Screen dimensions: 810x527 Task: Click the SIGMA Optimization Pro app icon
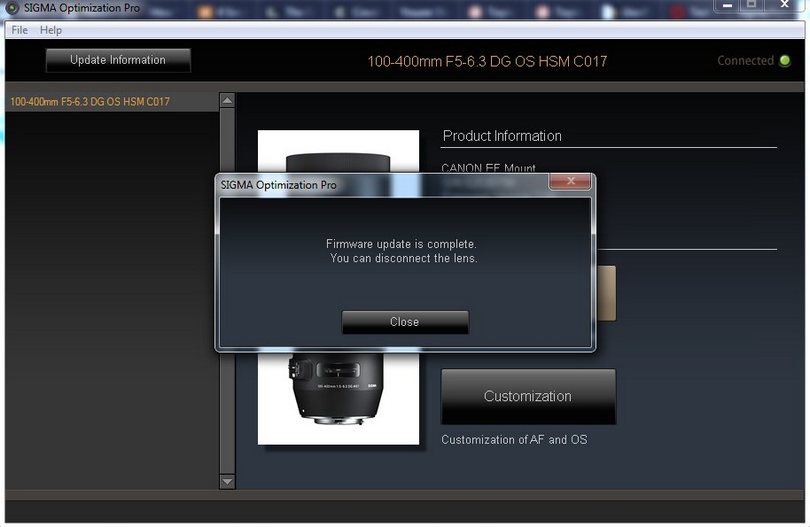12,8
